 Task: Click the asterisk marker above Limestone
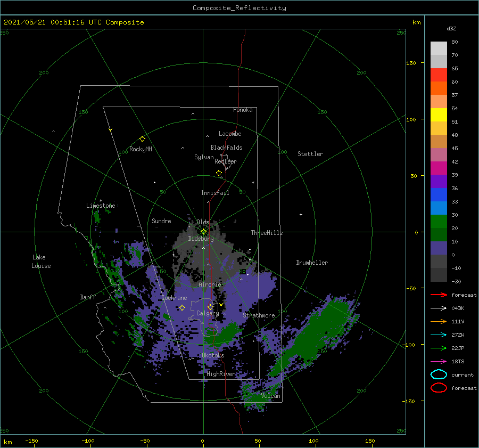pyautogui.click(x=101, y=201)
